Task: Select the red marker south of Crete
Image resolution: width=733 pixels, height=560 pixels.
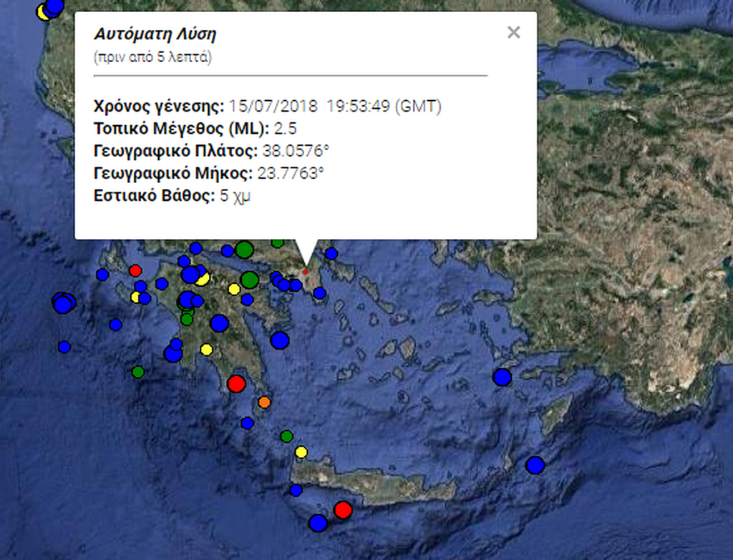Action: tap(343, 510)
